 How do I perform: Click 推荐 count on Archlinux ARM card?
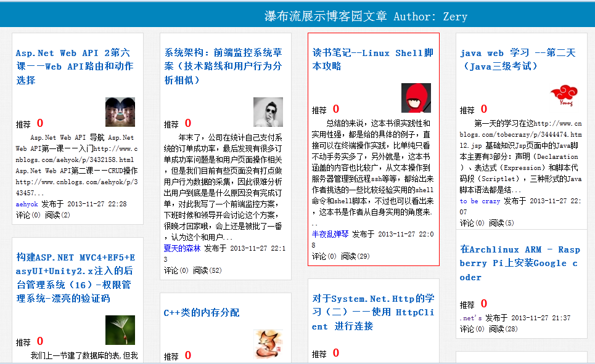tap(484, 304)
